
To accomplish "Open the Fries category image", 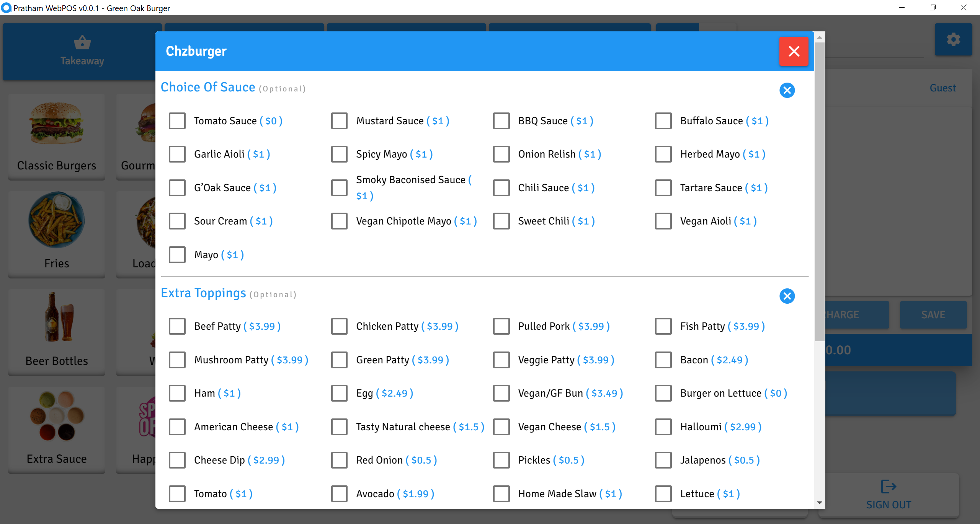I will pos(57,221).
